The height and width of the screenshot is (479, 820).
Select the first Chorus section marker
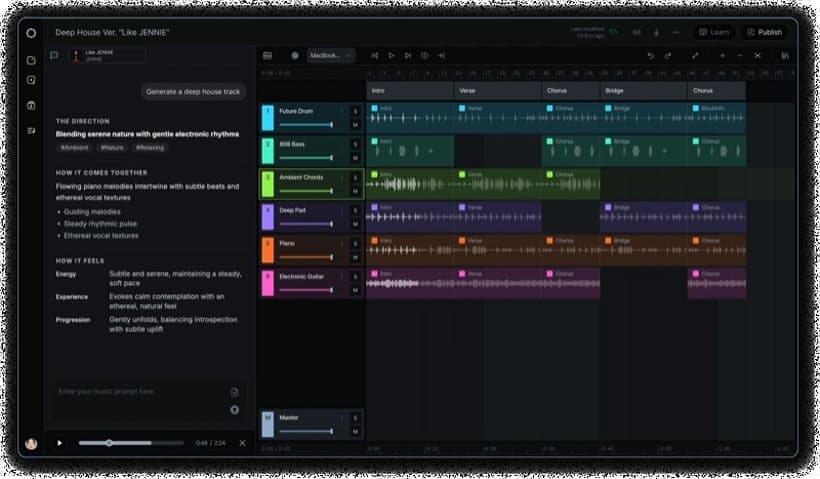pos(571,90)
